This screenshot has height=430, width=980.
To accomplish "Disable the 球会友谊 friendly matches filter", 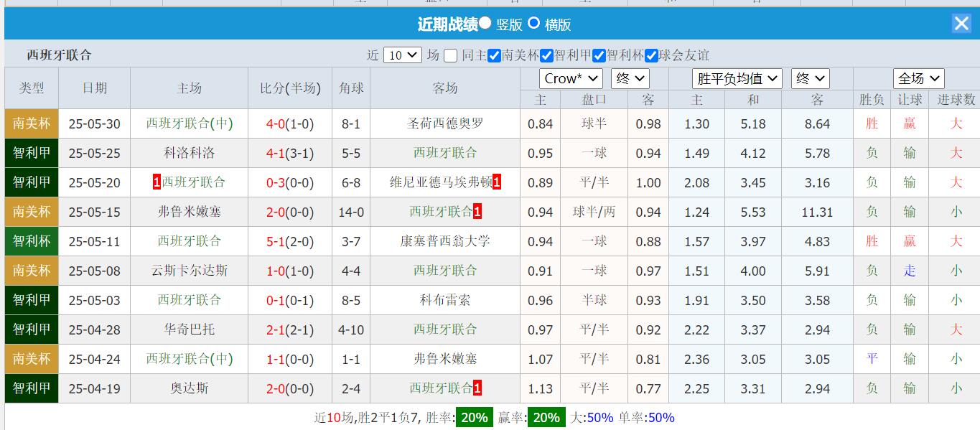I will [x=651, y=55].
